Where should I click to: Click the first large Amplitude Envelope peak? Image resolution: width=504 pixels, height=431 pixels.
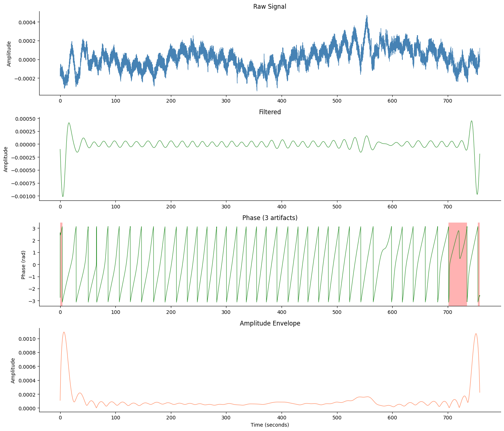(64, 332)
